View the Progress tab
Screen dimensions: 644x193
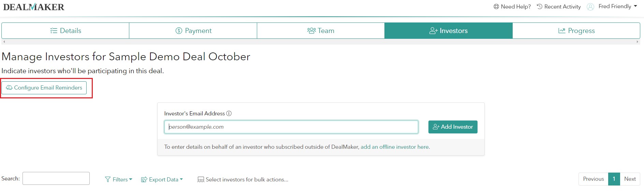coord(576,31)
